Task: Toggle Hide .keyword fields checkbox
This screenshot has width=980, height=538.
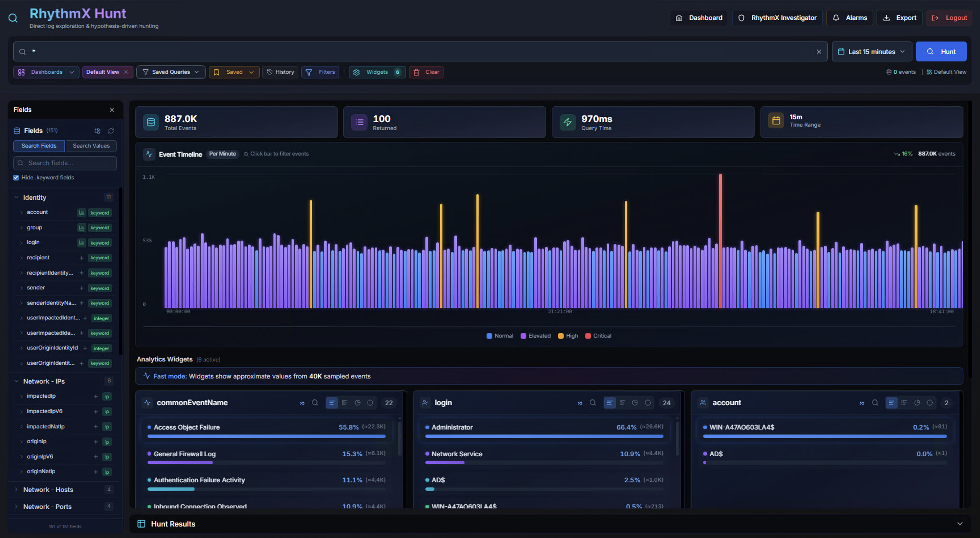Action: point(16,177)
